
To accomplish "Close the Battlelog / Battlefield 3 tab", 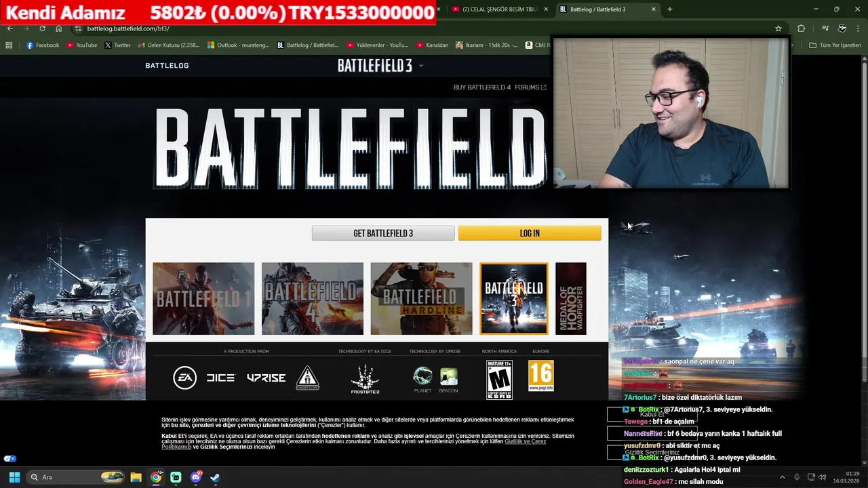I will 654,9.
